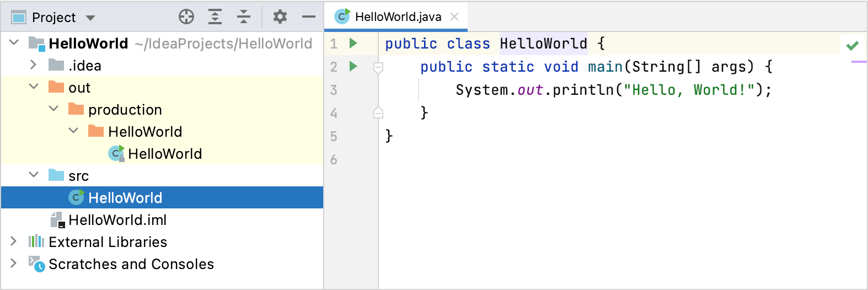868x290 pixels.
Task: Click the Select Opened File target icon
Action: pyautogui.click(x=186, y=17)
